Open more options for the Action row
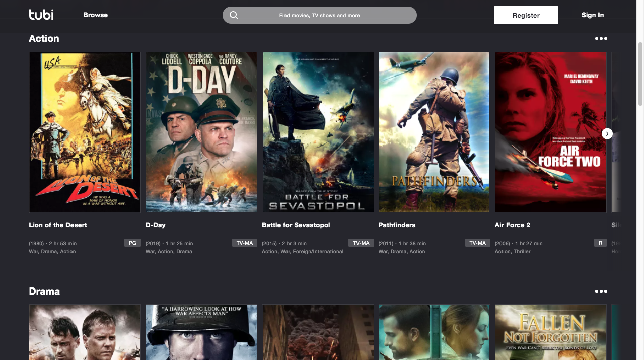 tap(601, 38)
